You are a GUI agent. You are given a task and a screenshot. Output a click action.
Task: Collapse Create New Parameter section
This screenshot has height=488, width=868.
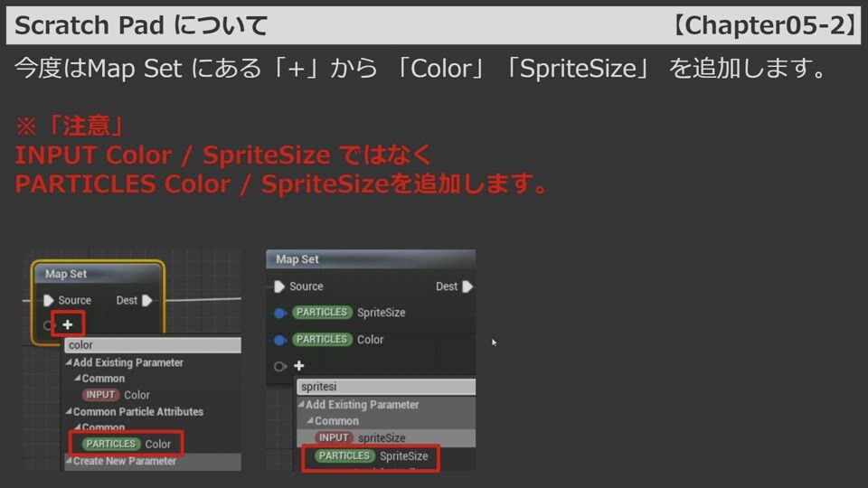coord(69,461)
